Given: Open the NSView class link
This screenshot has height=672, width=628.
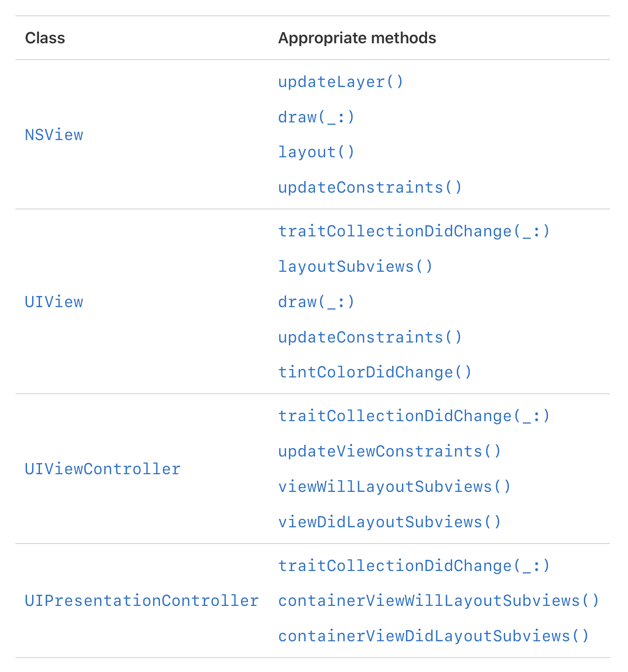Looking at the screenshot, I should point(54,135).
